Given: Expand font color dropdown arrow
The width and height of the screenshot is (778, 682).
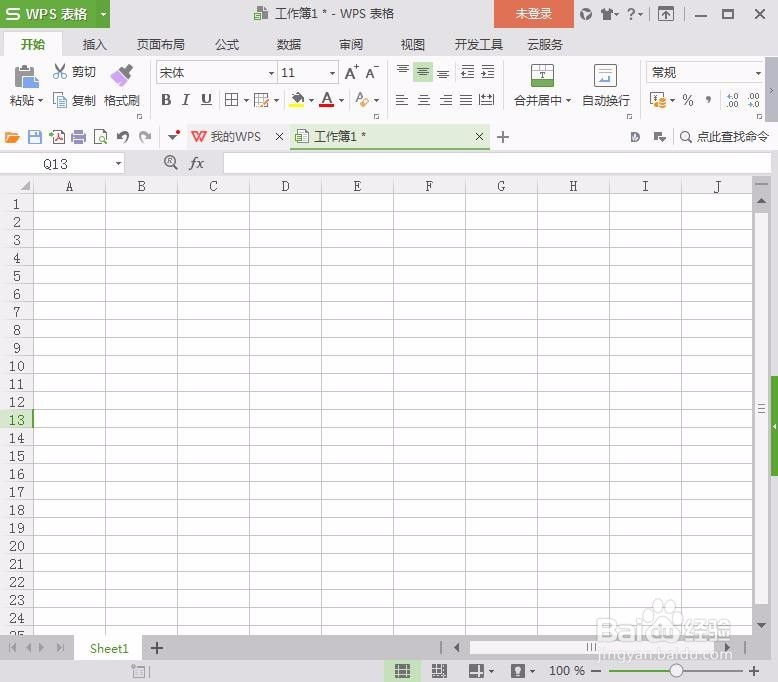Looking at the screenshot, I should [x=341, y=100].
